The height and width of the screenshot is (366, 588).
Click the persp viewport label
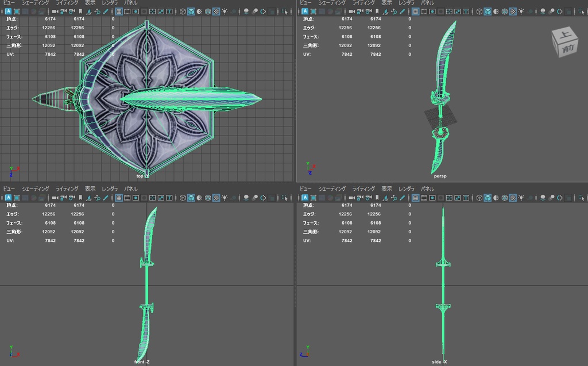coord(440,176)
